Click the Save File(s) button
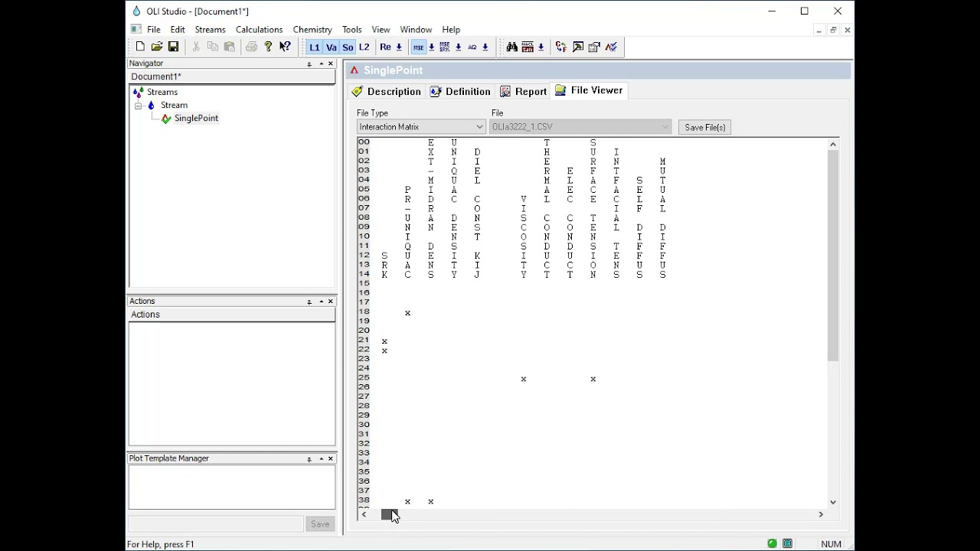Viewport: 980px width, 551px height. click(705, 127)
